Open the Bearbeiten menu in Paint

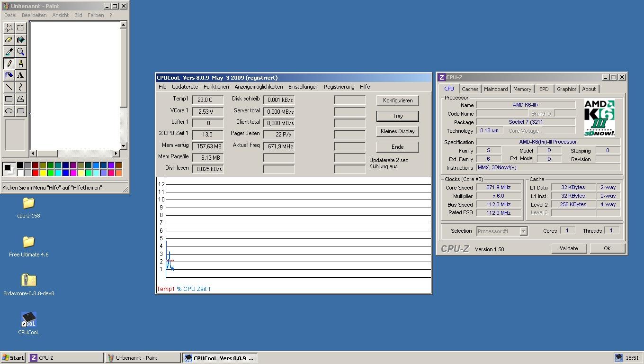[34, 15]
